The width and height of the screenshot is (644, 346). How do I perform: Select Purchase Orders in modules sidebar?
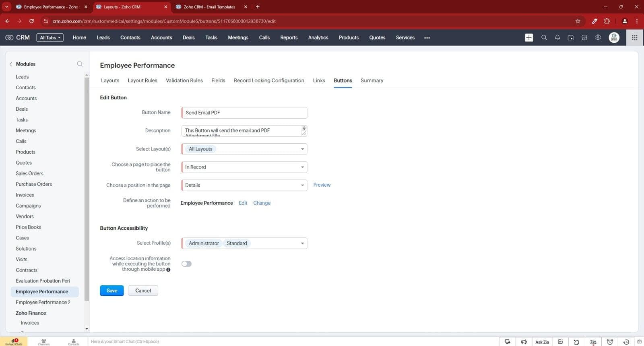point(34,184)
